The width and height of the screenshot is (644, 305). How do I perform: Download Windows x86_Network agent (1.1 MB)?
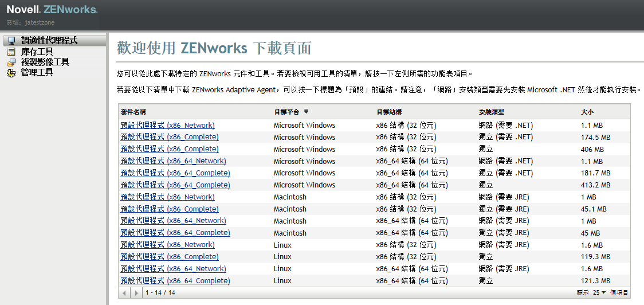click(x=167, y=126)
